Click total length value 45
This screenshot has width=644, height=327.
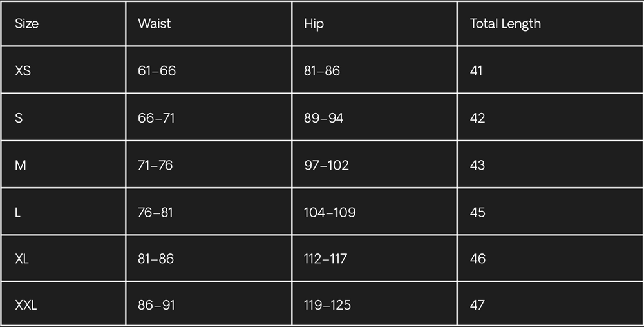477,212
